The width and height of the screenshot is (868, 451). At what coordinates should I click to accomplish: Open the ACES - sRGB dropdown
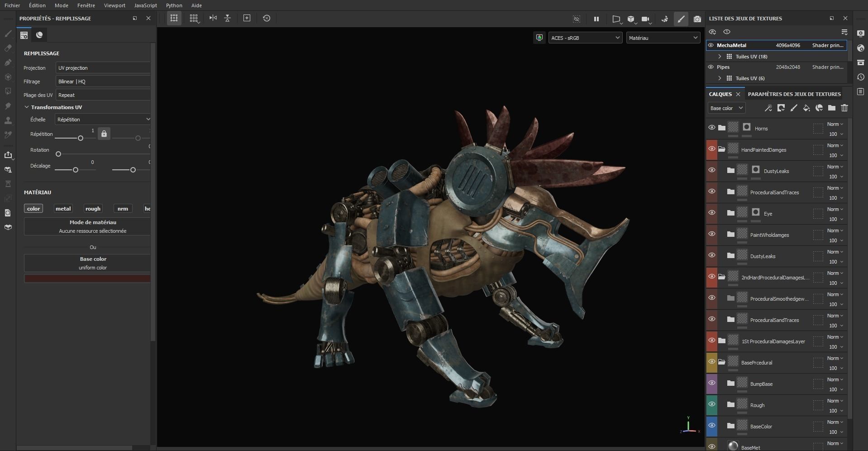[x=585, y=38]
